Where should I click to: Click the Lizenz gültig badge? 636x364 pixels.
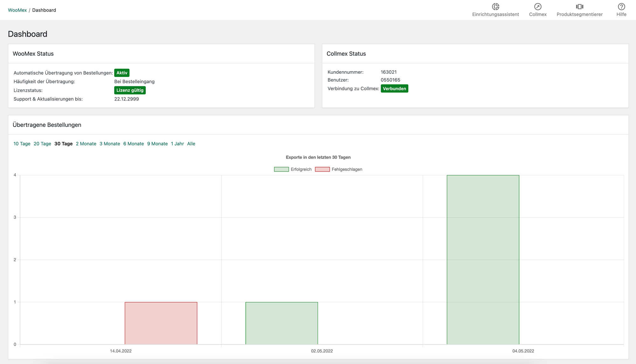130,90
